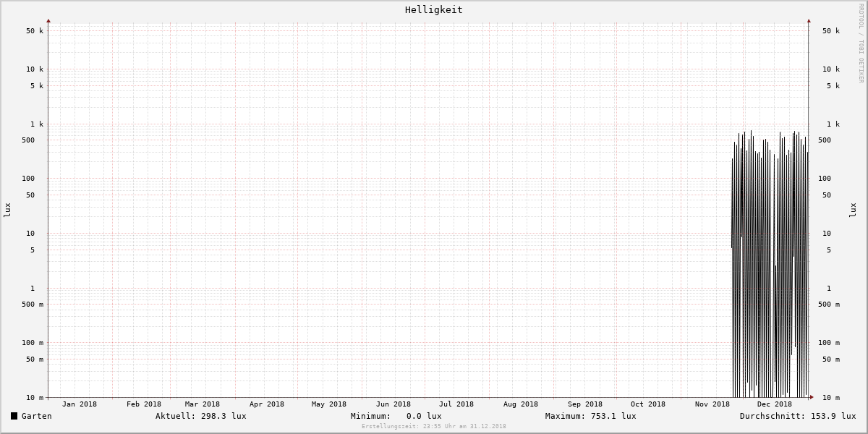Click the left y-axis unit label lux
The height and width of the screenshot is (434, 868).
7,210
